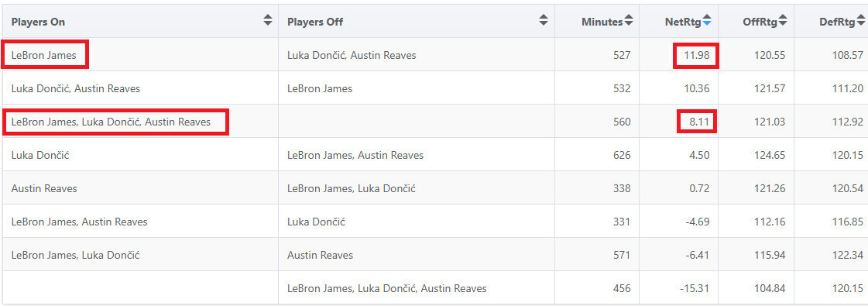Click the Minutes column sort arrows

coord(628,22)
